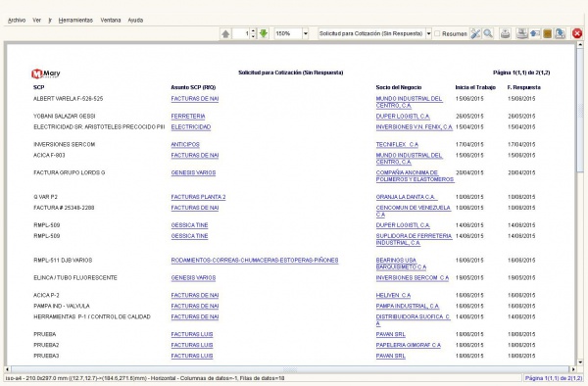Expand the 150% zoom dropdown
The image size is (588, 386).
click(x=305, y=33)
